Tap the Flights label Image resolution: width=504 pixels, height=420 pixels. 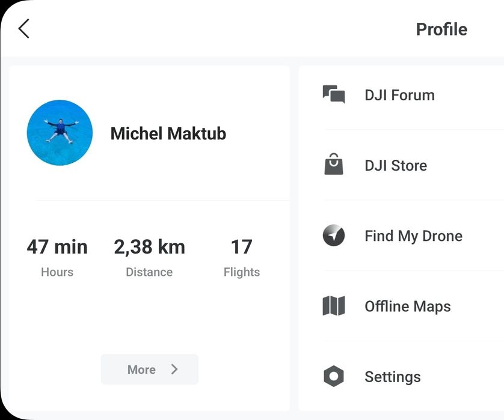tap(242, 272)
